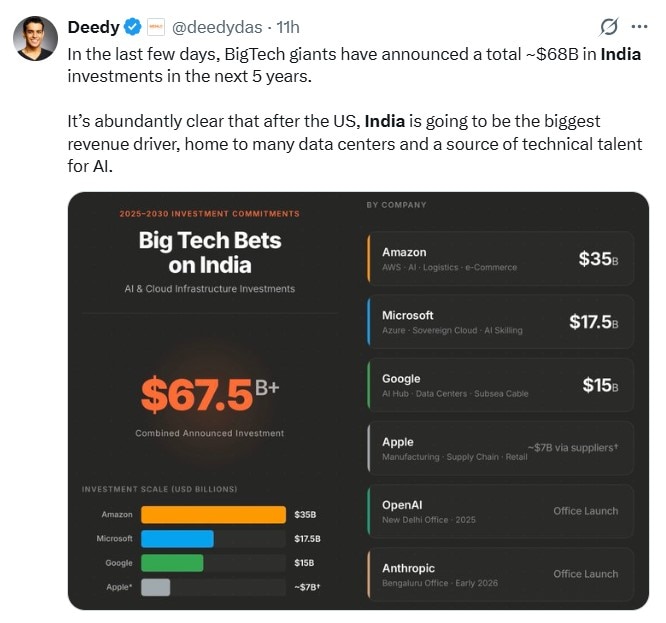Click the orange Amazon investment bar
Viewport: 666px width, 623px height.
coord(212,515)
